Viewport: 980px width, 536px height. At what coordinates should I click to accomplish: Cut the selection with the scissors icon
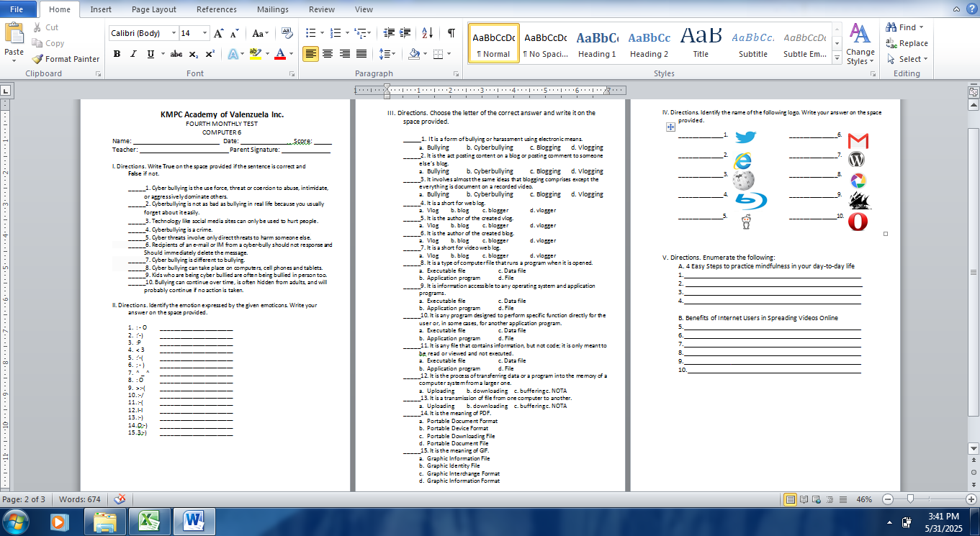click(x=37, y=27)
